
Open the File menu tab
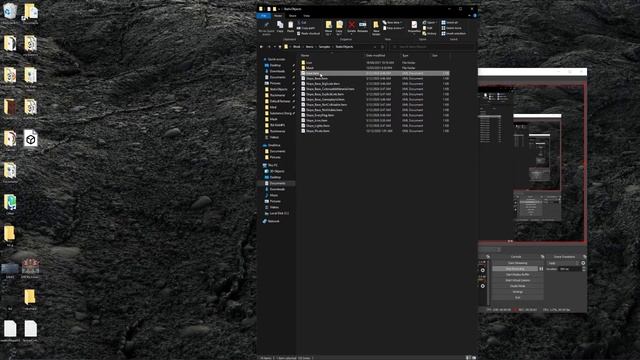coord(264,16)
